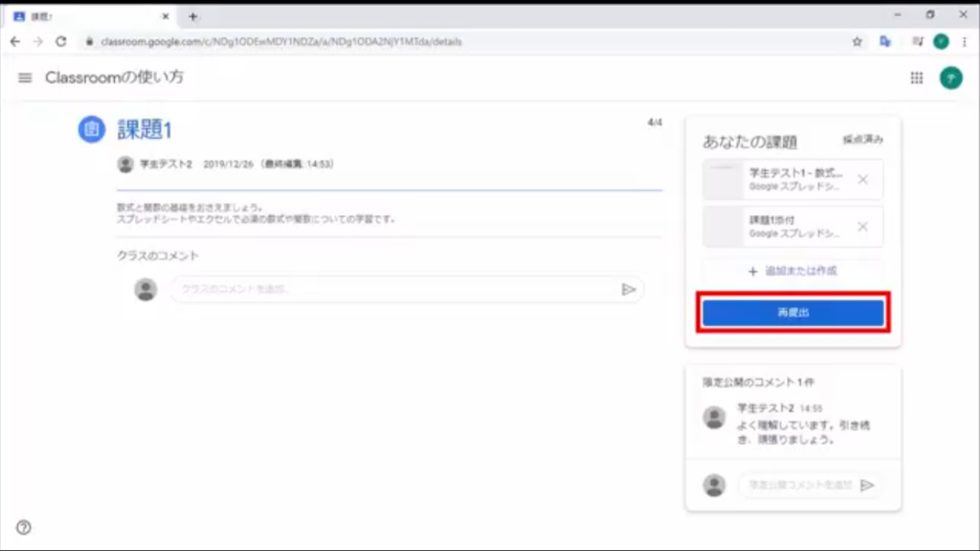Send the private comment
The height and width of the screenshot is (551, 980).
click(x=867, y=485)
